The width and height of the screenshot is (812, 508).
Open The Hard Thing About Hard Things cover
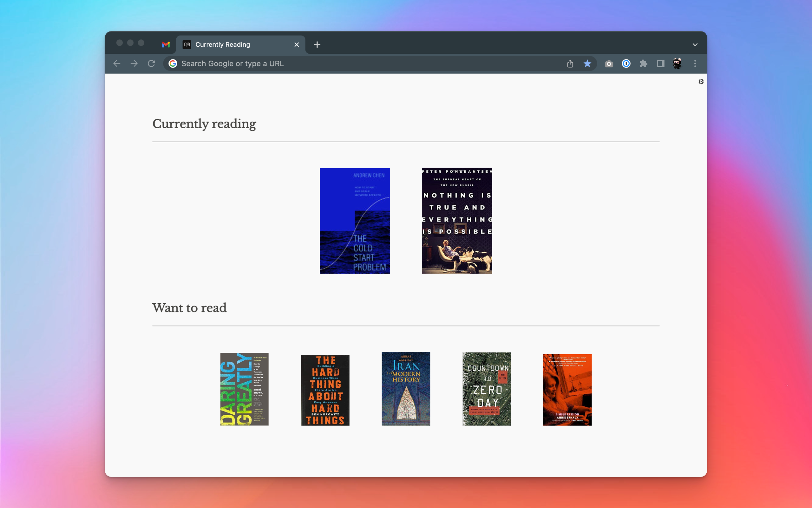tap(325, 390)
